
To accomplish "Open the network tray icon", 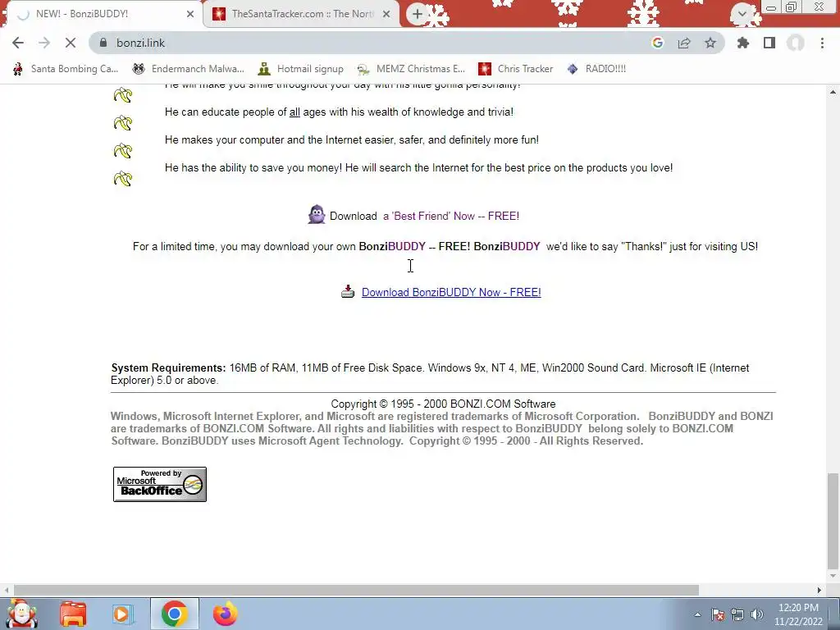I will (x=737, y=614).
